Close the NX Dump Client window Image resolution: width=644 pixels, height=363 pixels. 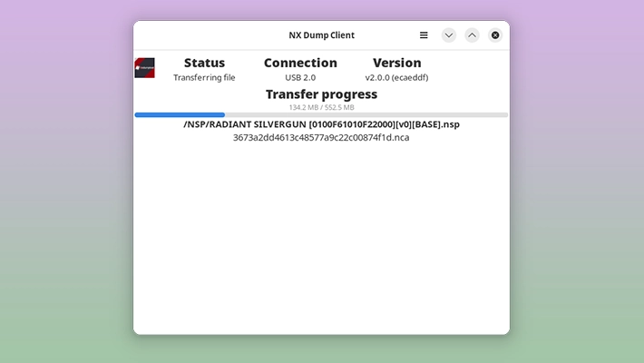point(495,35)
